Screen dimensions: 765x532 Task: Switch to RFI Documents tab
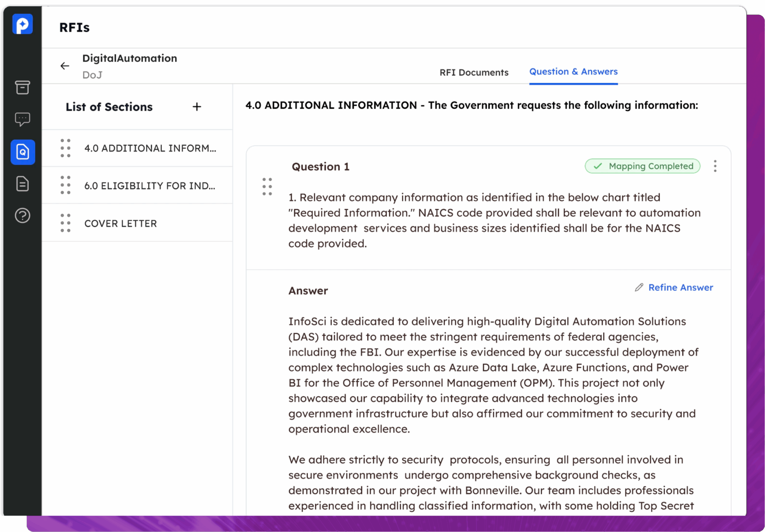coord(474,72)
